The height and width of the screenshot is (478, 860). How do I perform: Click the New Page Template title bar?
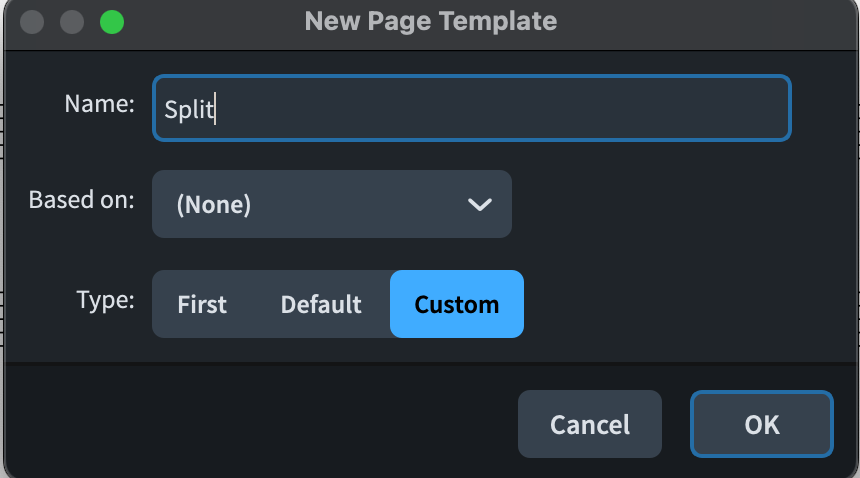click(430, 21)
